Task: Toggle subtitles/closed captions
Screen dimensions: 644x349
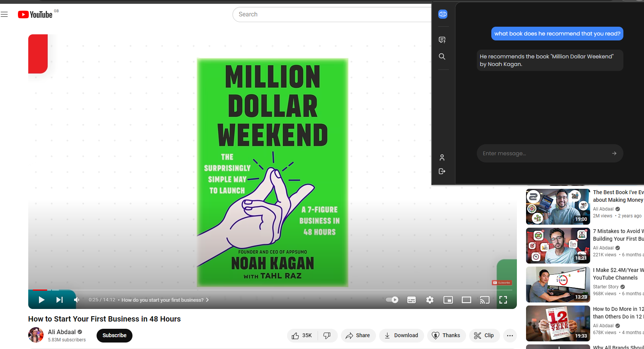Action: 412,300
